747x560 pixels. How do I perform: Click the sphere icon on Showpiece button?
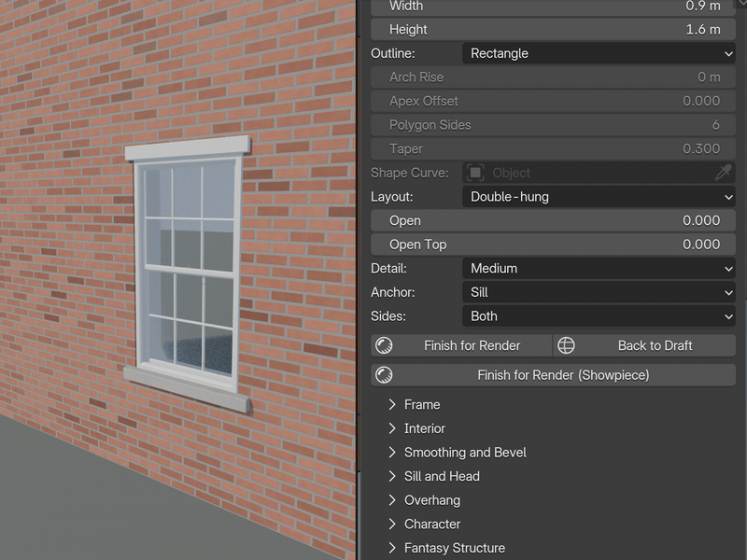coord(384,375)
